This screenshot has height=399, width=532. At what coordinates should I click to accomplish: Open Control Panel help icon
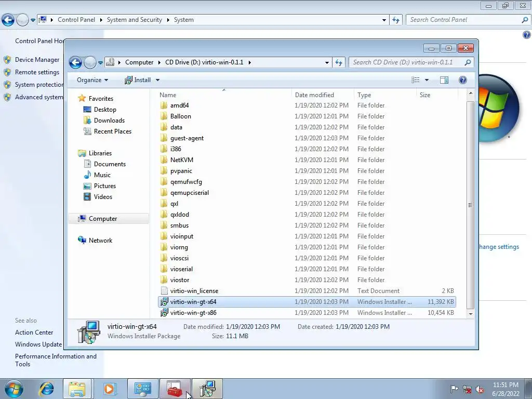[527, 35]
